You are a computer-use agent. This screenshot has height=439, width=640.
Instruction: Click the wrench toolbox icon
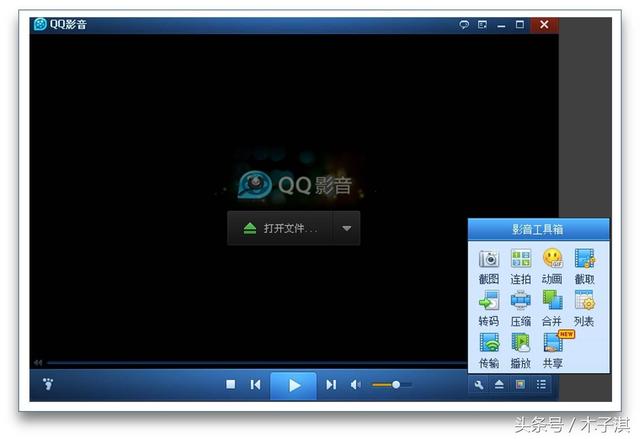(479, 385)
